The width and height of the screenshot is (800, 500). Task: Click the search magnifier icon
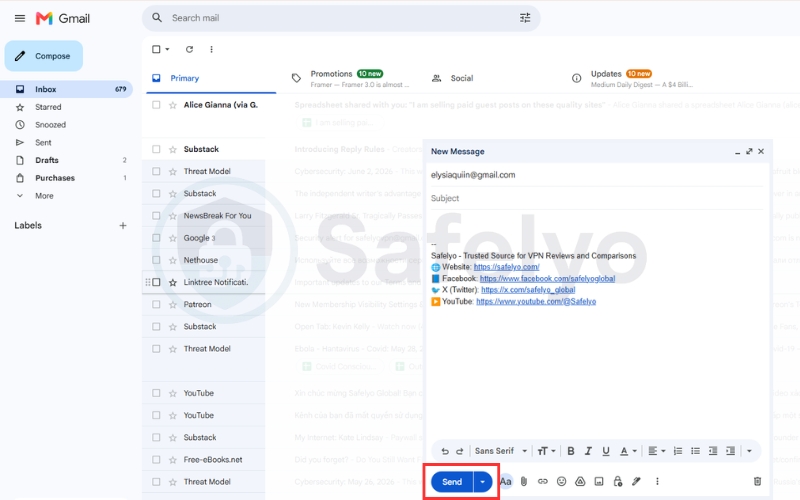pyautogui.click(x=157, y=18)
